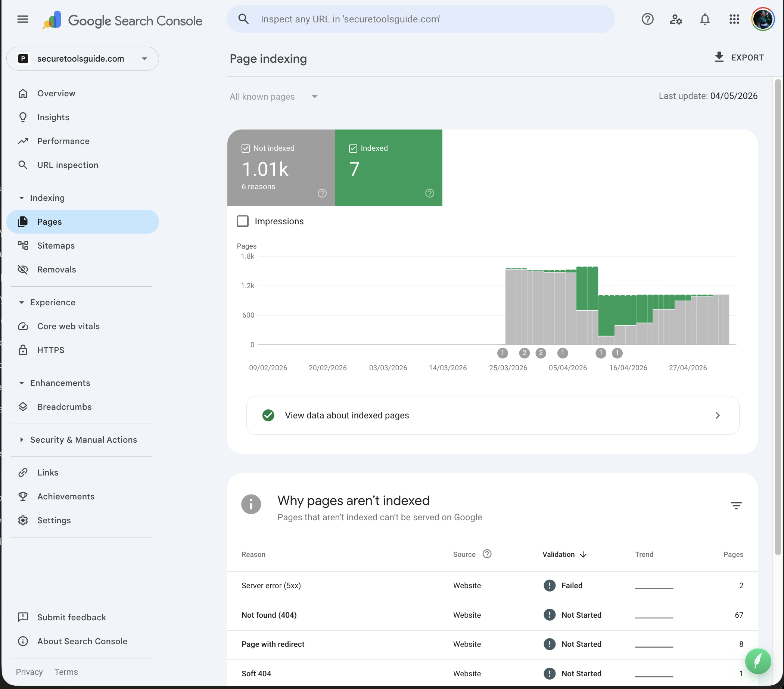Click the Google Search Console logo
The image size is (784, 689).
pos(122,20)
